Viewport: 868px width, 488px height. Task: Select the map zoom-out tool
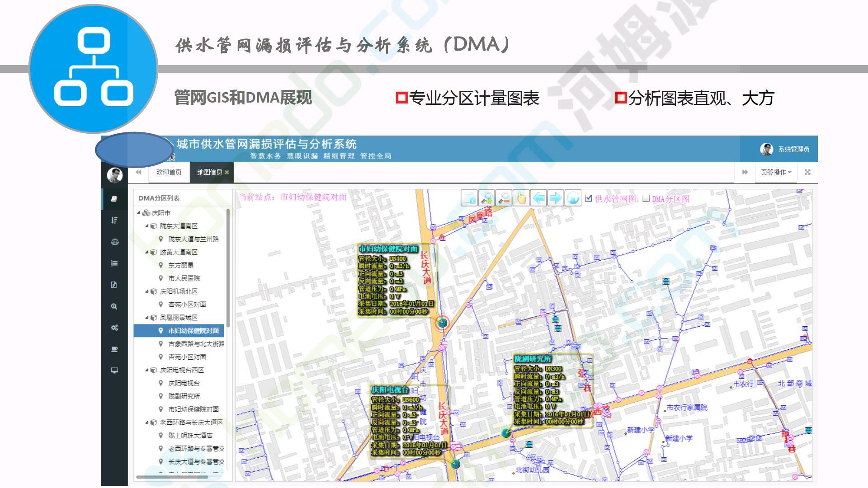[x=504, y=198]
